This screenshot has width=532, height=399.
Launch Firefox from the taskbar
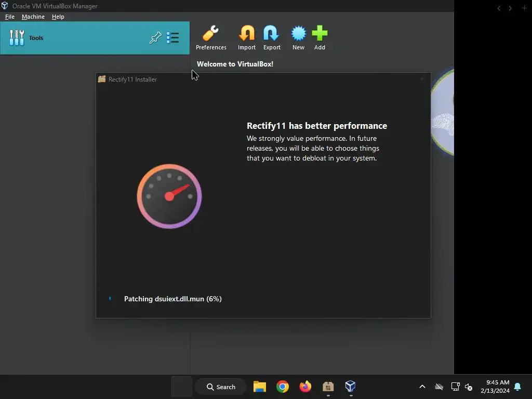point(305,387)
